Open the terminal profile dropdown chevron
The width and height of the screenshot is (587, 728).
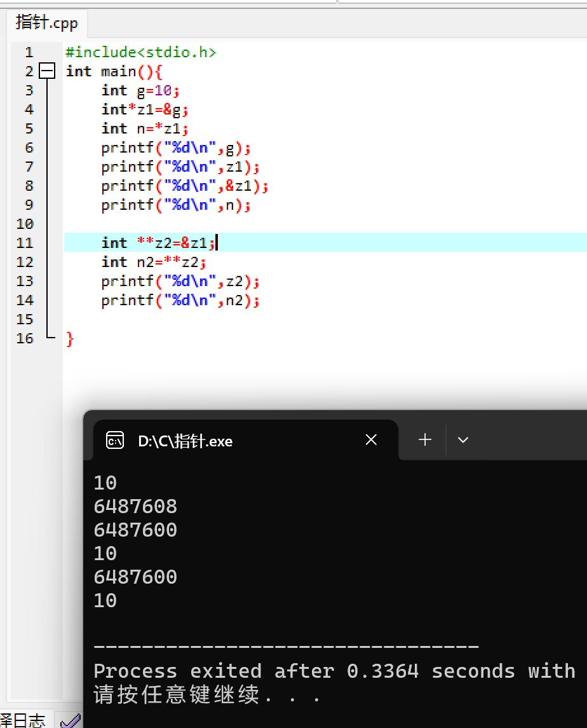(463, 440)
